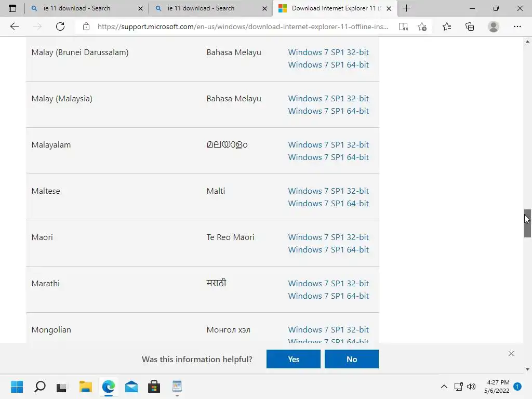Click the Maori language name cell
The image size is (532, 399).
pyautogui.click(x=42, y=237)
